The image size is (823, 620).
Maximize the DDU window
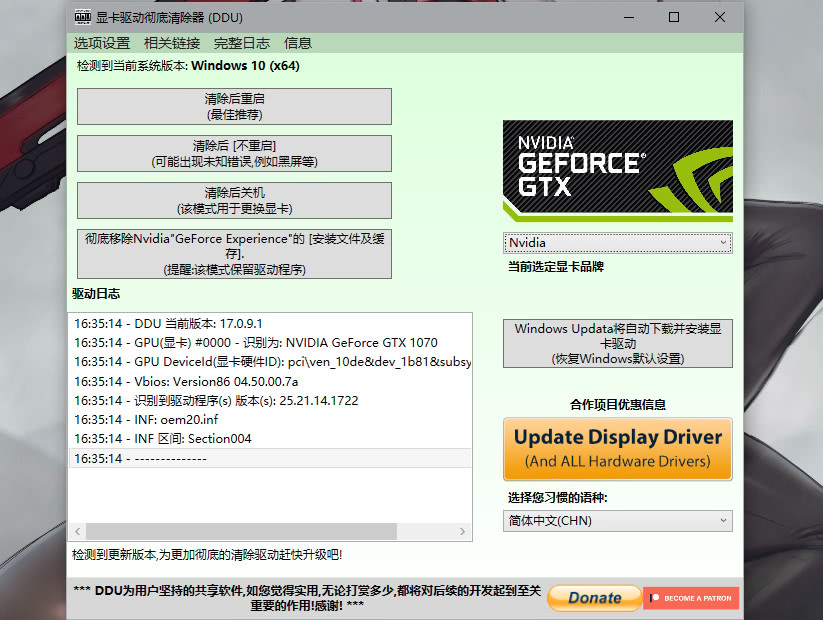(674, 17)
